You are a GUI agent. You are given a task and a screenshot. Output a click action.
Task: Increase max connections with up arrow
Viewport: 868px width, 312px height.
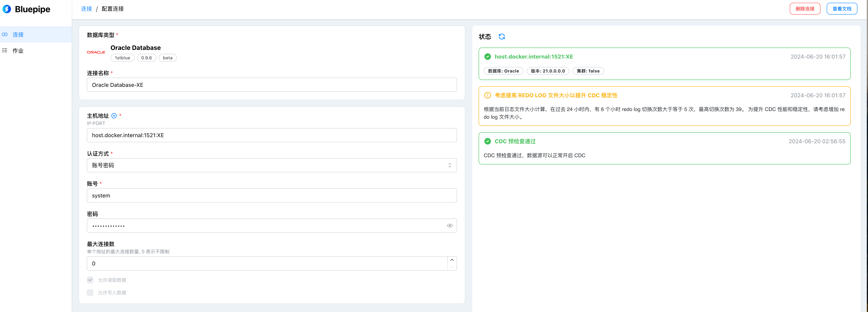(x=452, y=260)
